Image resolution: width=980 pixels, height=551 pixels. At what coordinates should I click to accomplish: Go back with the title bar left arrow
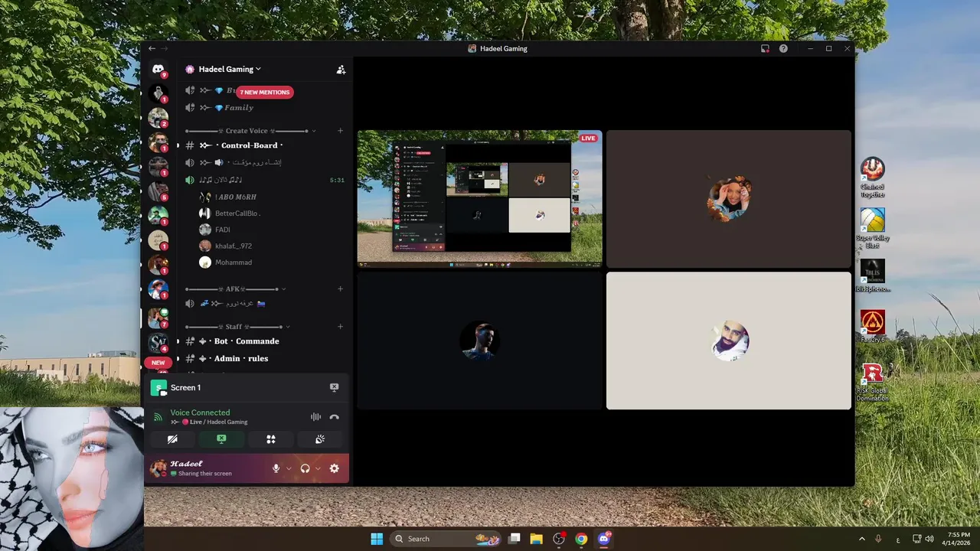(x=152, y=48)
